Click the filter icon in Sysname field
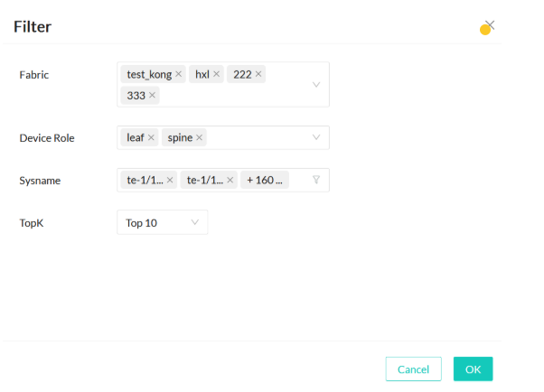This screenshot has width=544, height=392. pos(316,180)
